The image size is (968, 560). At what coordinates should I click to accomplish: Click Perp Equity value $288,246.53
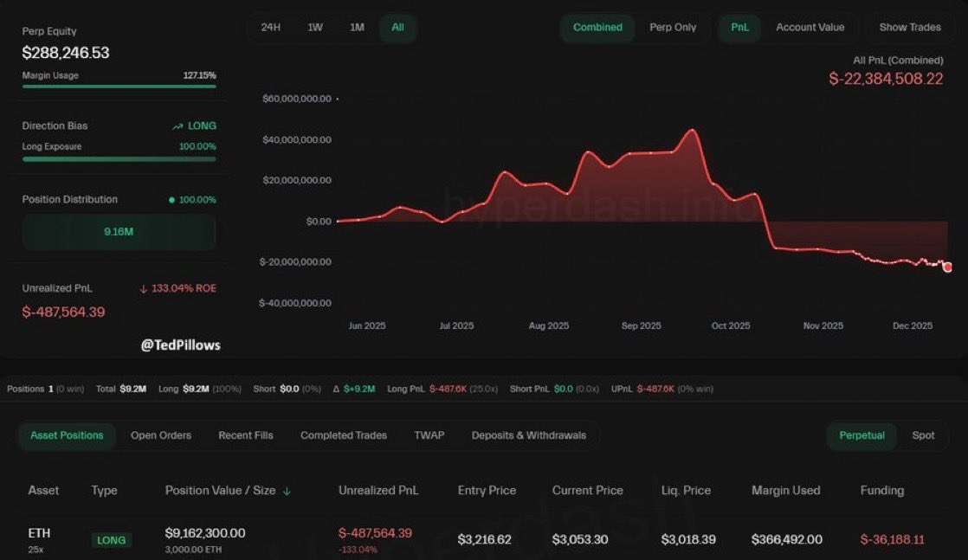pos(66,53)
